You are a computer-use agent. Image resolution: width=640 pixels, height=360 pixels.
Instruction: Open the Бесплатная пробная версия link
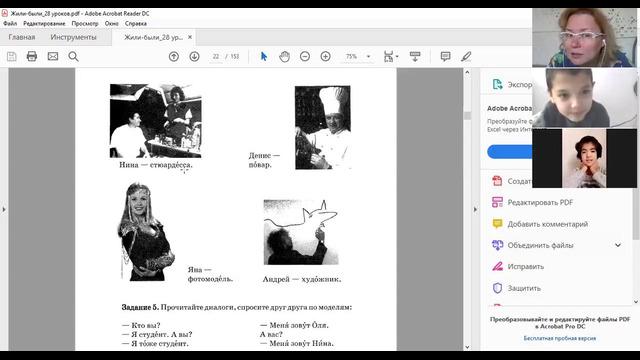coord(560,338)
